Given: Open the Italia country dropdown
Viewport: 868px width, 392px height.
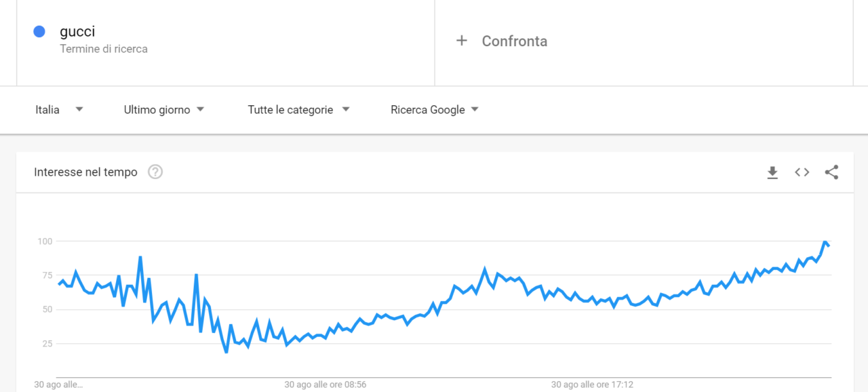Looking at the screenshot, I should [x=60, y=110].
